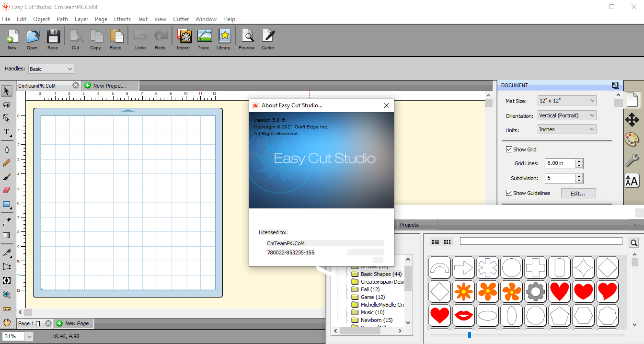Pop out the DOCUMENT panel

tap(615, 85)
